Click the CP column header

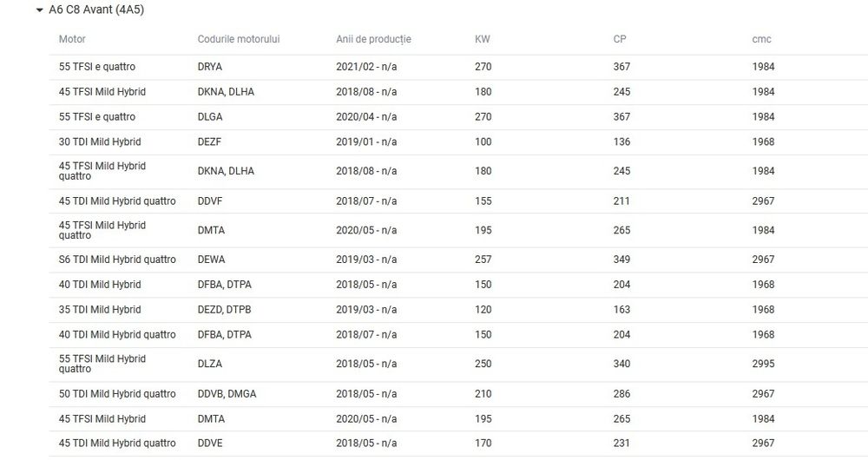tap(620, 39)
